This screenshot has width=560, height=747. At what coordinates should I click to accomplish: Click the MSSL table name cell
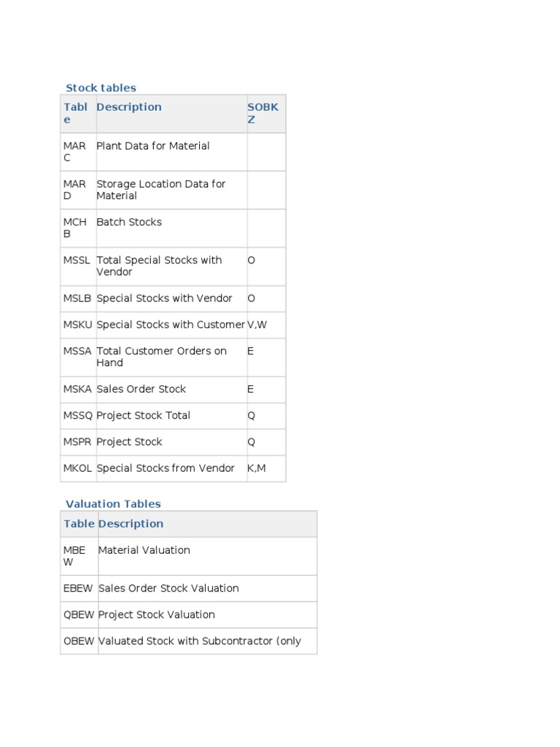(x=77, y=260)
